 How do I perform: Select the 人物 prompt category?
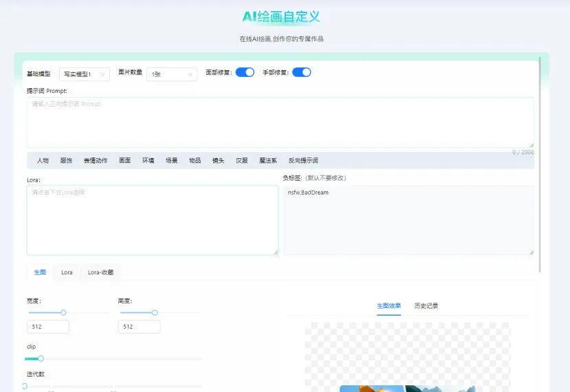point(43,160)
